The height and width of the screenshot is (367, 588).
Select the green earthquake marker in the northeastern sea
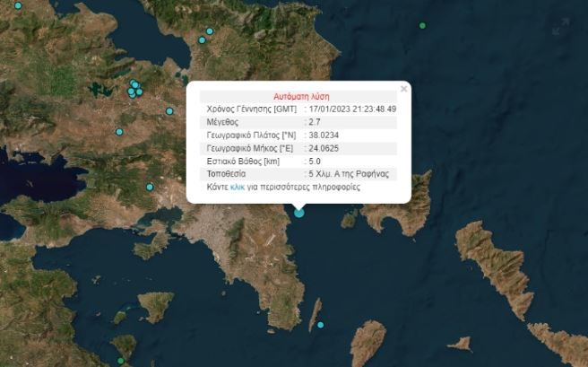(423, 25)
